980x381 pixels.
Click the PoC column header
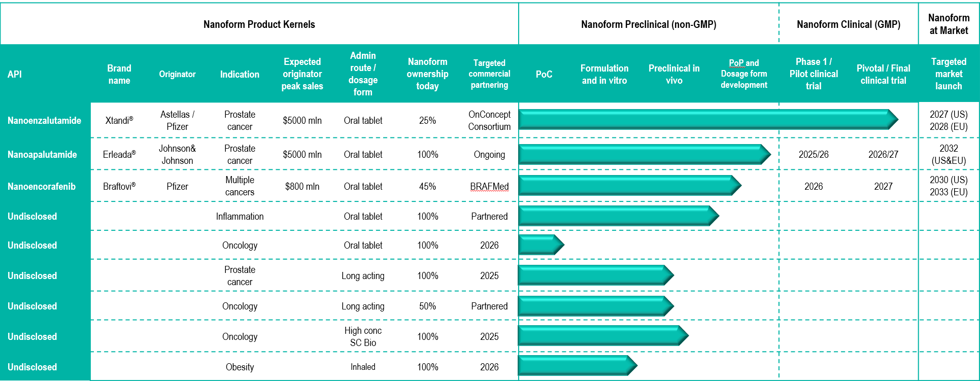tap(544, 75)
